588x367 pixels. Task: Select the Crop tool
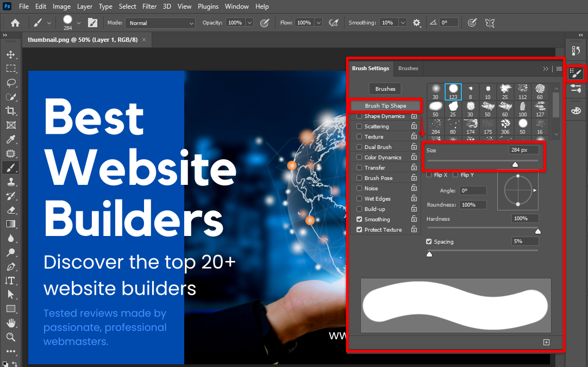[10, 111]
